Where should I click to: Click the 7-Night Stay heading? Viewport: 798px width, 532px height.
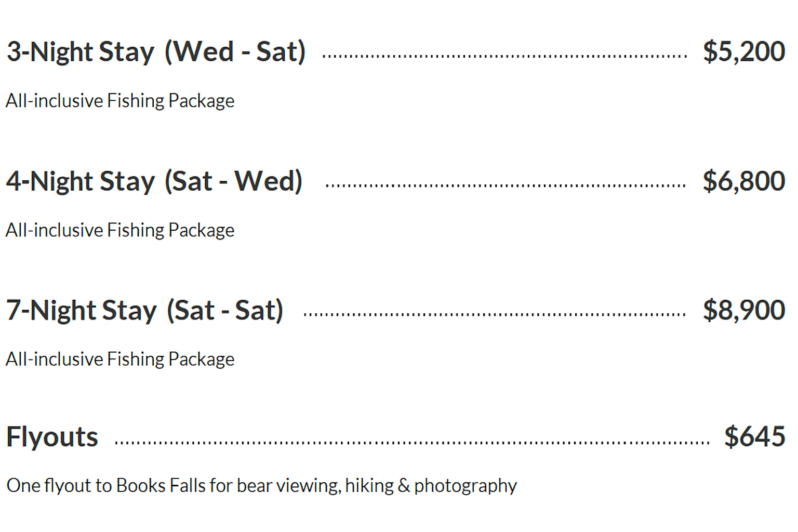pyautogui.click(x=81, y=311)
